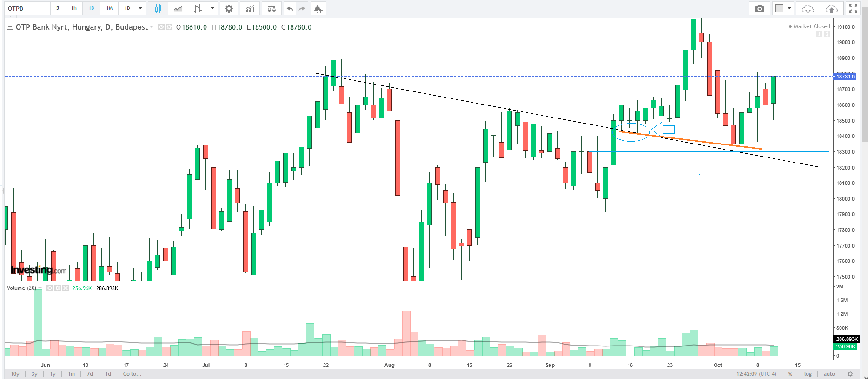Open the indicators menu

click(x=250, y=8)
